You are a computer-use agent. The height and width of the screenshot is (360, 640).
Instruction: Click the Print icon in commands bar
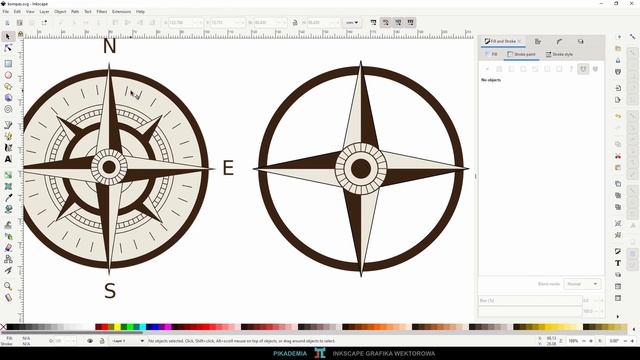coord(618,72)
